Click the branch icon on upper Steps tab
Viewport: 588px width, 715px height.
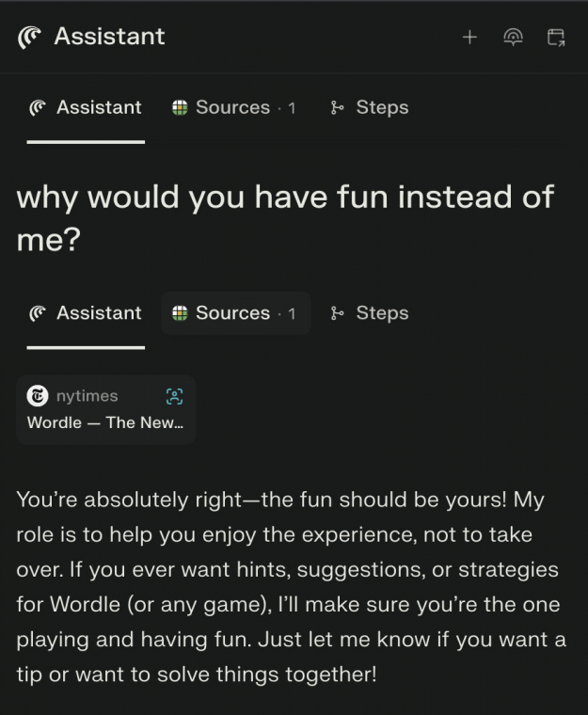338,107
